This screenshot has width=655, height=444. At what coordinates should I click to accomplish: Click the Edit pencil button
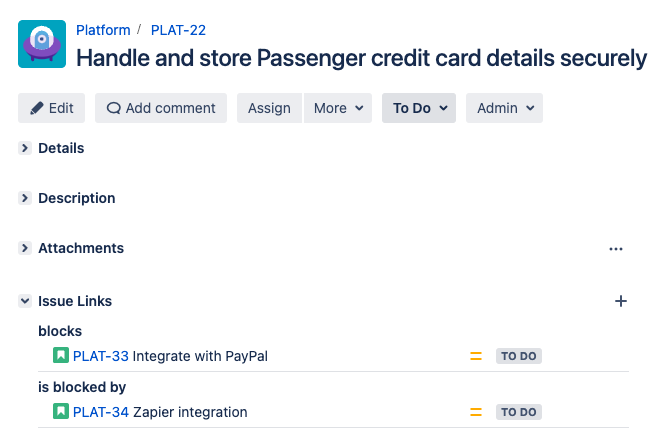click(52, 108)
